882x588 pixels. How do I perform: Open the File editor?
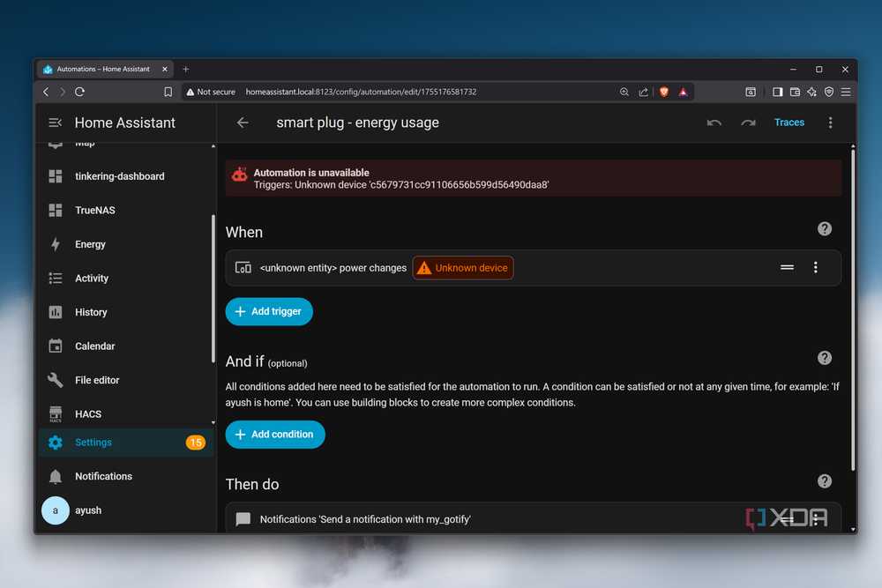click(x=125, y=380)
